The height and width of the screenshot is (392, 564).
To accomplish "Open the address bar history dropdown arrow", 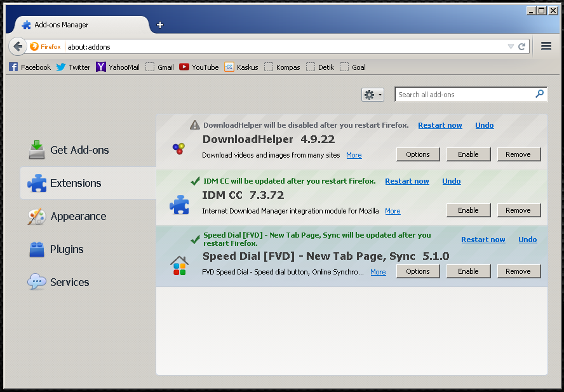I will coord(511,46).
